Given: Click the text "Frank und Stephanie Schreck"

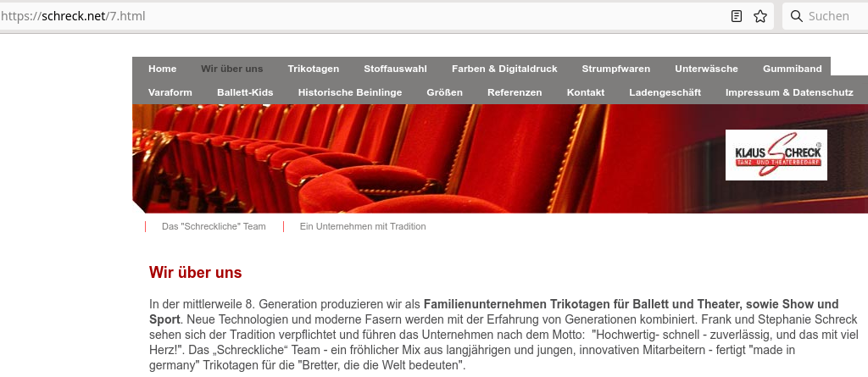Looking at the screenshot, I should point(781,319).
